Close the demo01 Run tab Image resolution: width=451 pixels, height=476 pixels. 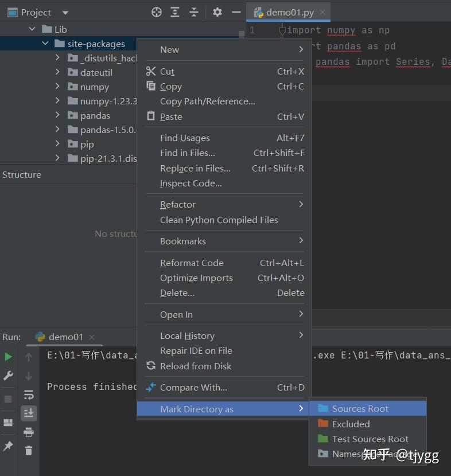pos(92,337)
